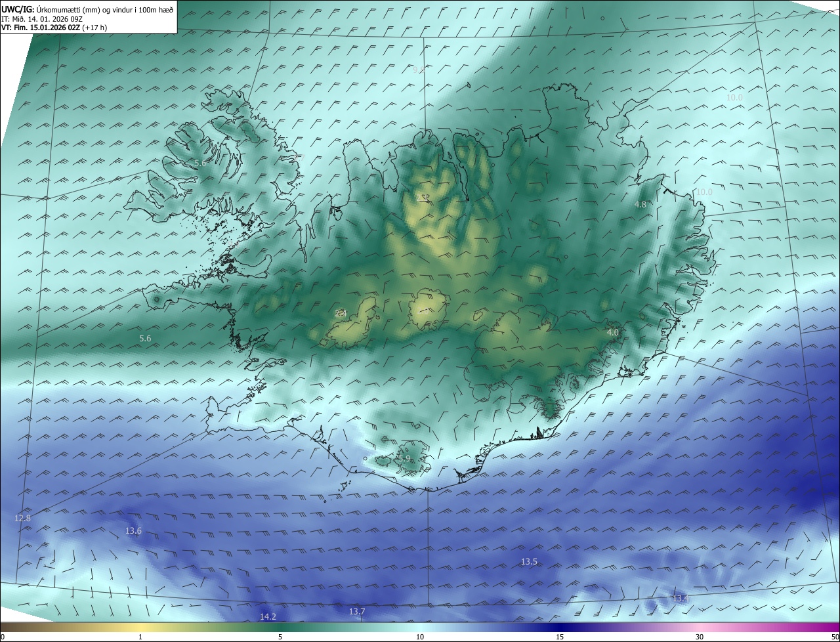
Task: Click the color scale tick labeled 0
Action: tap(3, 637)
